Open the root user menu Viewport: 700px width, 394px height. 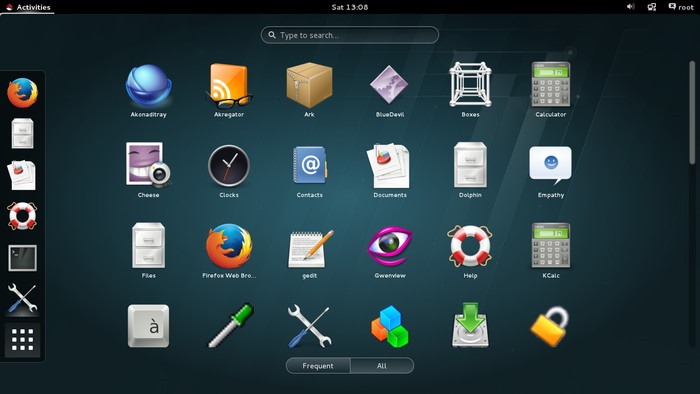pos(681,7)
